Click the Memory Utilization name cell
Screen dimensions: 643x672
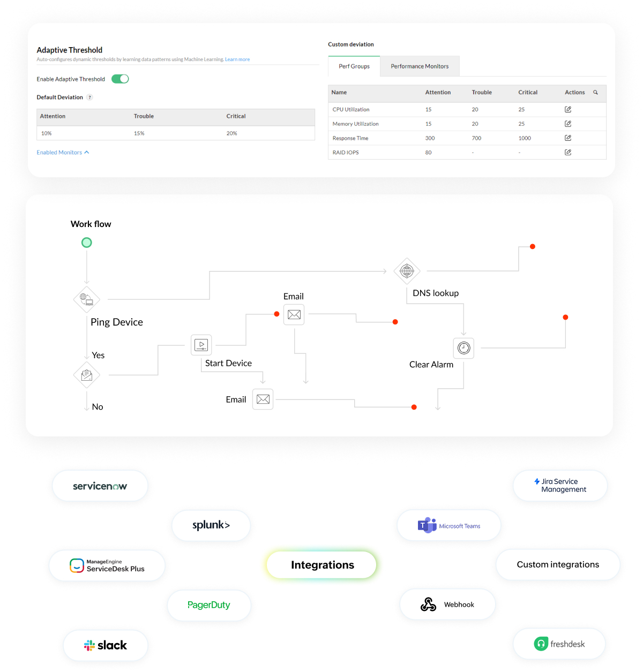[x=355, y=124]
